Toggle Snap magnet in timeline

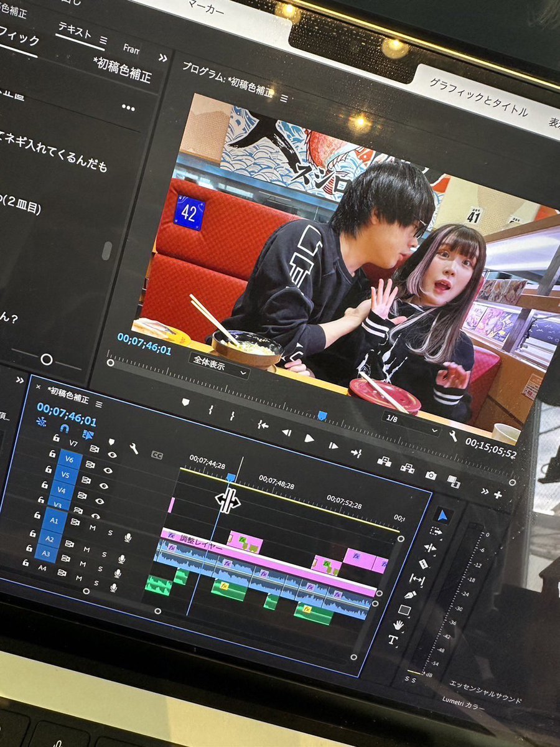(x=64, y=428)
